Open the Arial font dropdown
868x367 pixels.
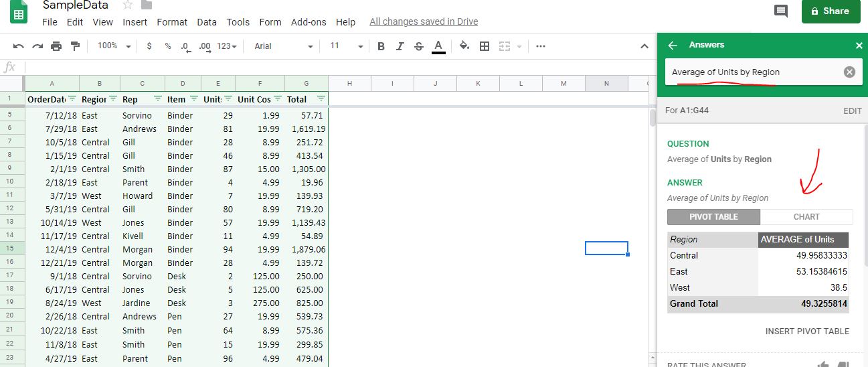pos(284,46)
